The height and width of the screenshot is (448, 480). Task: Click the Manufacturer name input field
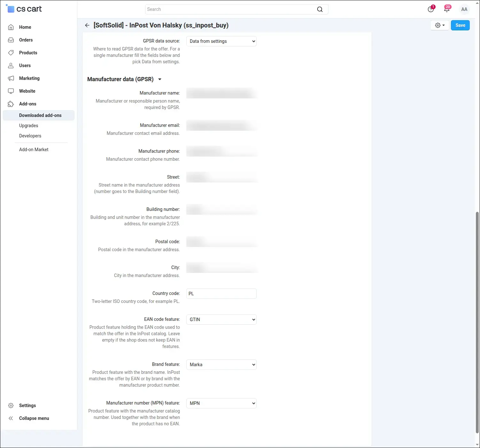[x=221, y=93]
